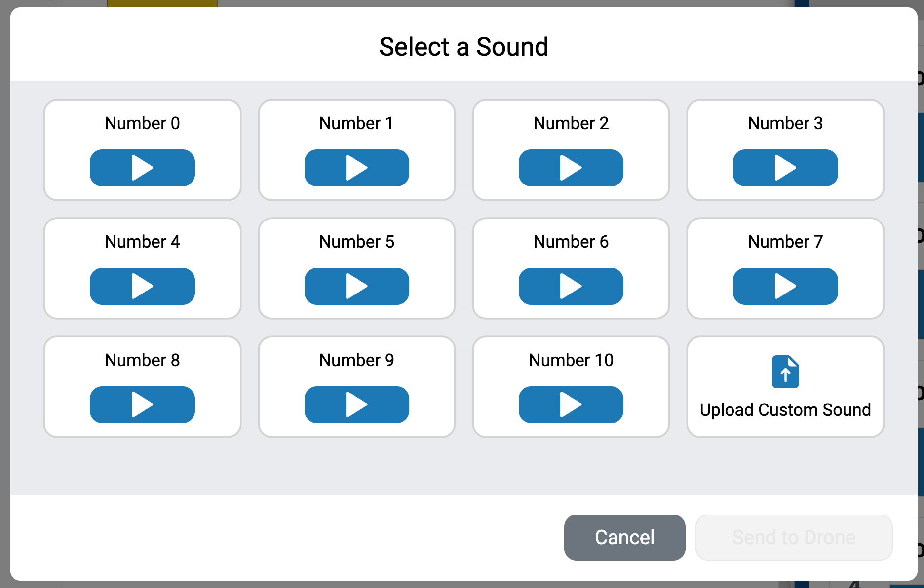Preview the Number 2 sound
The width and height of the screenshot is (924, 588).
(571, 168)
